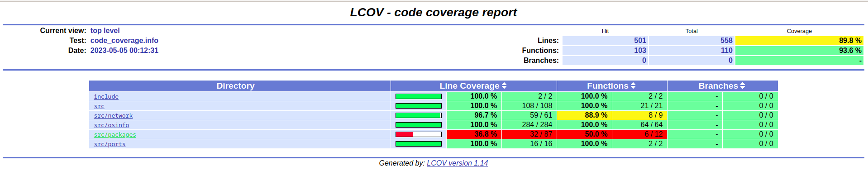The height and width of the screenshot is (171, 868).
Task: Select the 16 / 16 lines cell
Action: coord(529,144)
